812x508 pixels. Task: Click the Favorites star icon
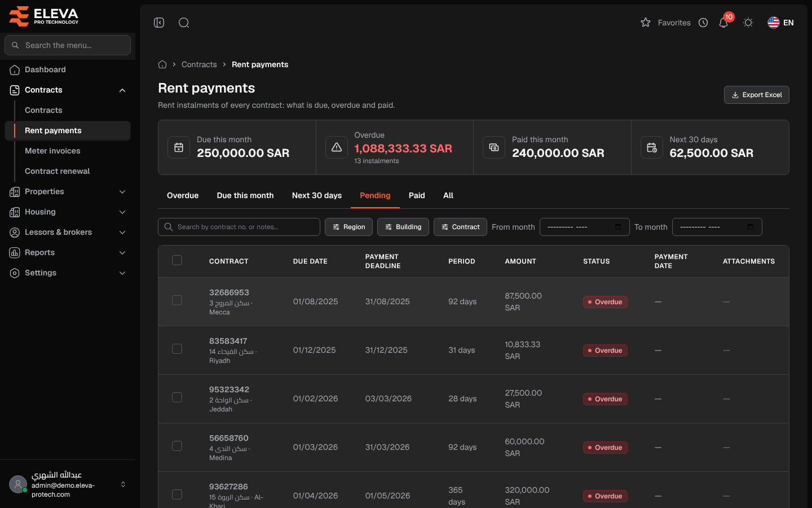tap(646, 23)
